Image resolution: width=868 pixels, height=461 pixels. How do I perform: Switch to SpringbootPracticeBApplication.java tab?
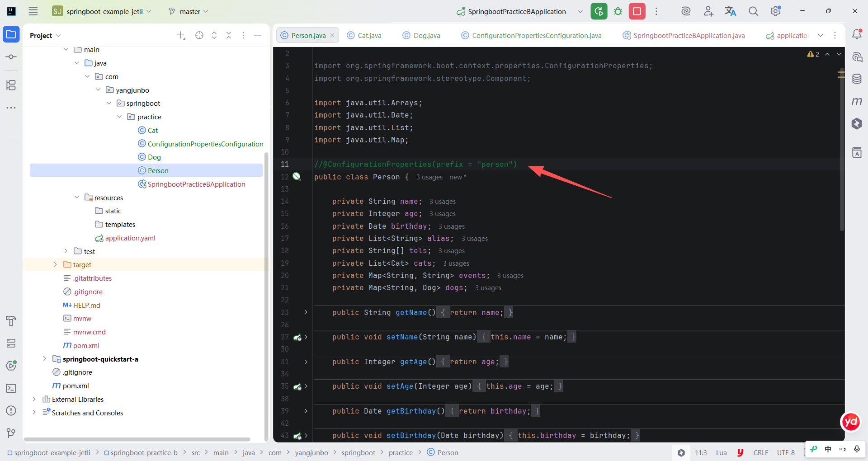684,35
